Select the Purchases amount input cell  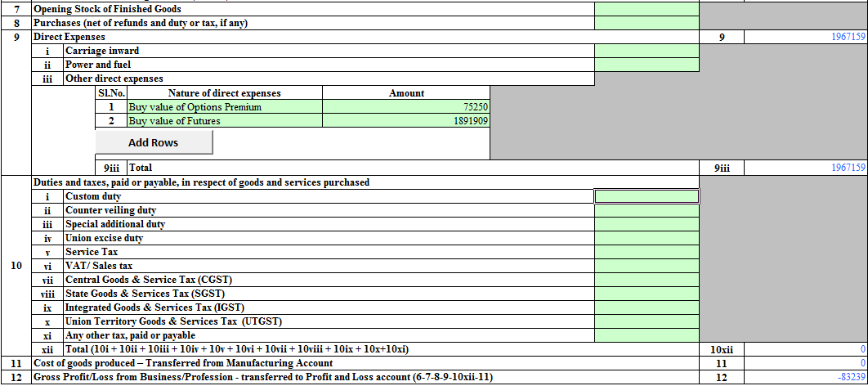click(x=647, y=23)
